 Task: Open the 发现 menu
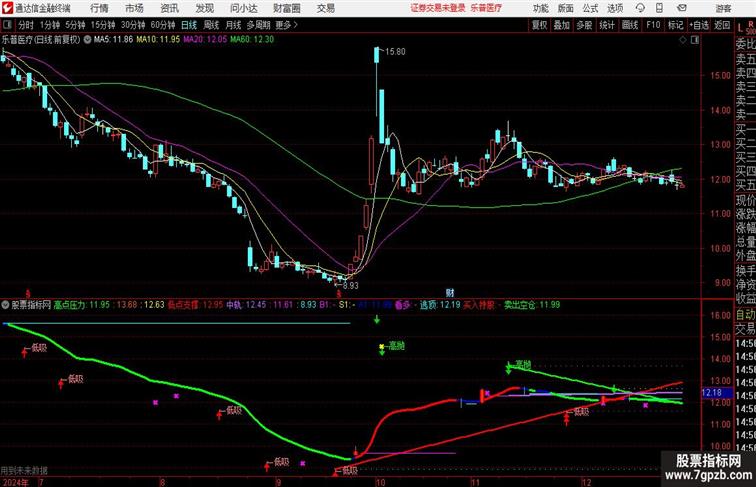tap(204, 8)
